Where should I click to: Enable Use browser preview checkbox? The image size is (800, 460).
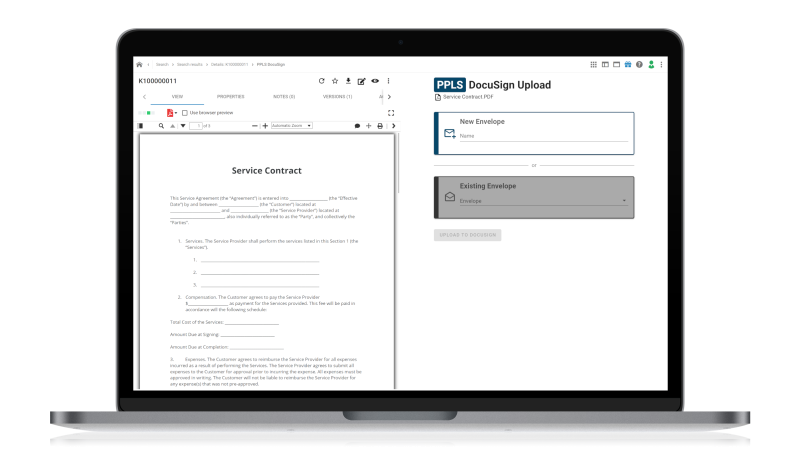pos(185,113)
